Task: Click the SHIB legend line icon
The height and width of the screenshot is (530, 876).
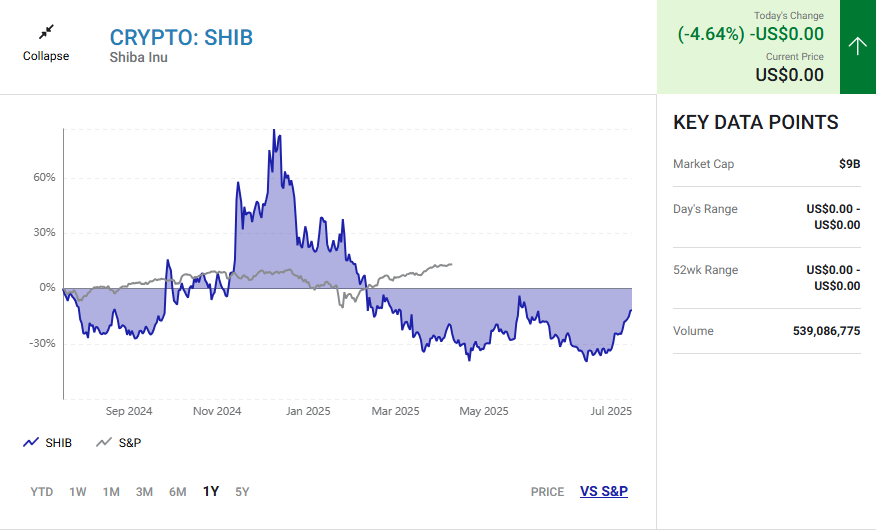Action: pos(31,442)
